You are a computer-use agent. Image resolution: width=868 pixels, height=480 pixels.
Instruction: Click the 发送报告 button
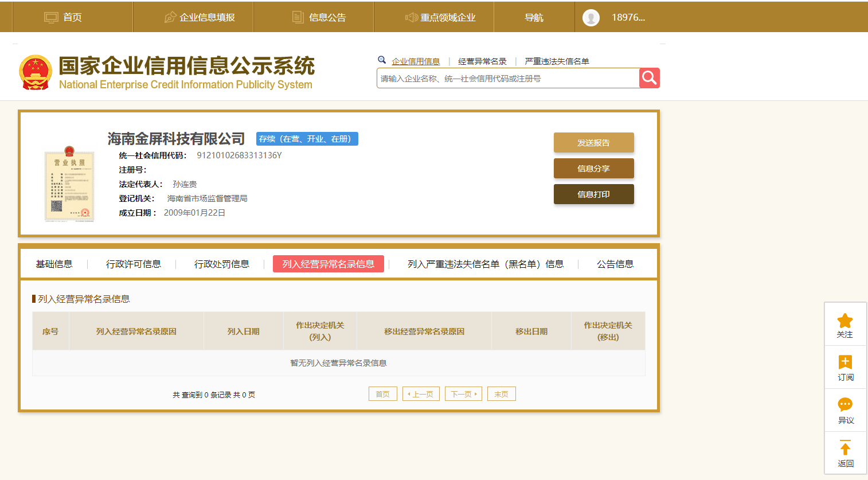click(x=594, y=143)
